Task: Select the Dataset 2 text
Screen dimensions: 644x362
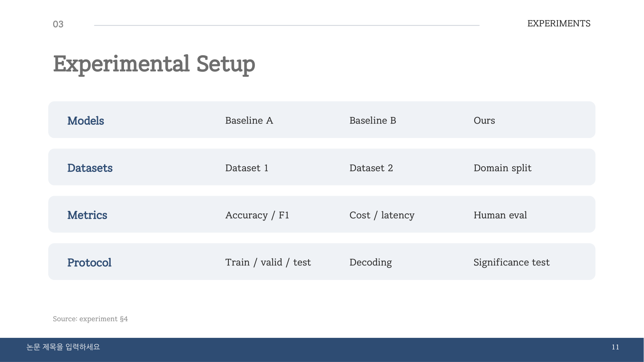Action: pos(371,168)
